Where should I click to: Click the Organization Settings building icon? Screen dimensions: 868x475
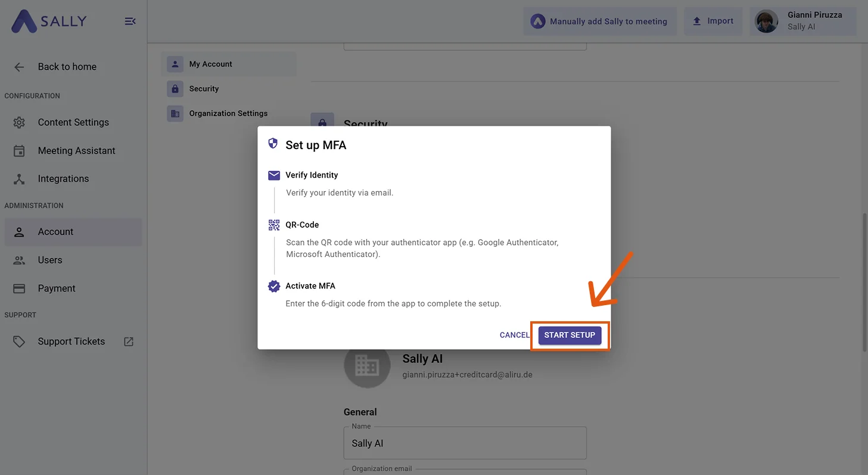tap(175, 113)
